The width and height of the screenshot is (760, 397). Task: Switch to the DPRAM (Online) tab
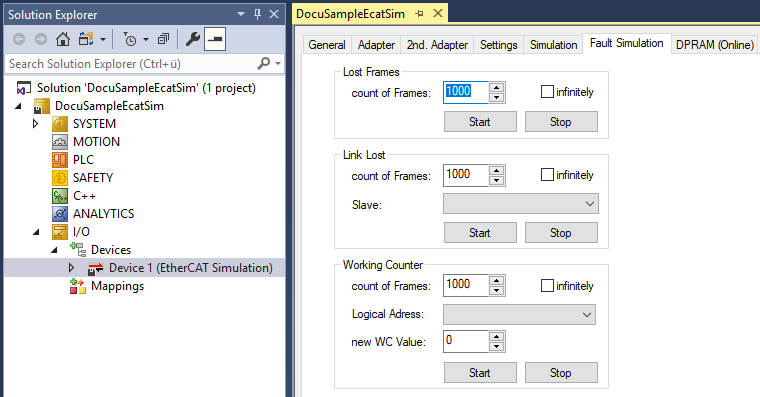(x=714, y=45)
